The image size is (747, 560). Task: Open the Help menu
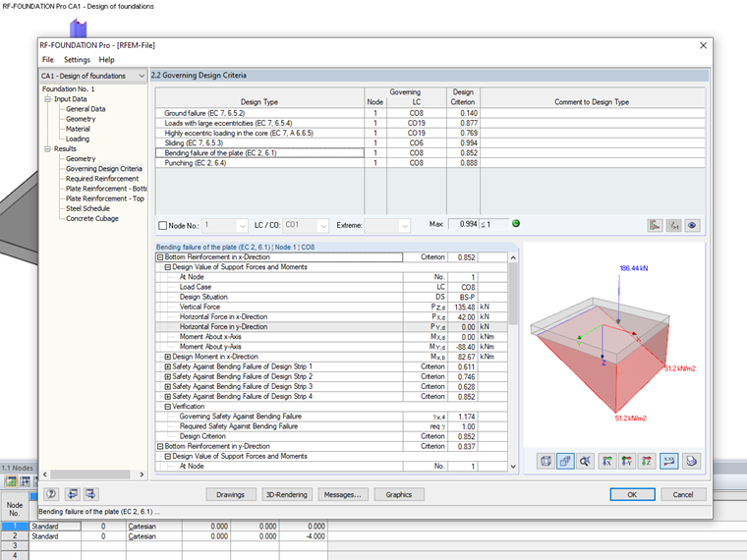click(x=107, y=60)
